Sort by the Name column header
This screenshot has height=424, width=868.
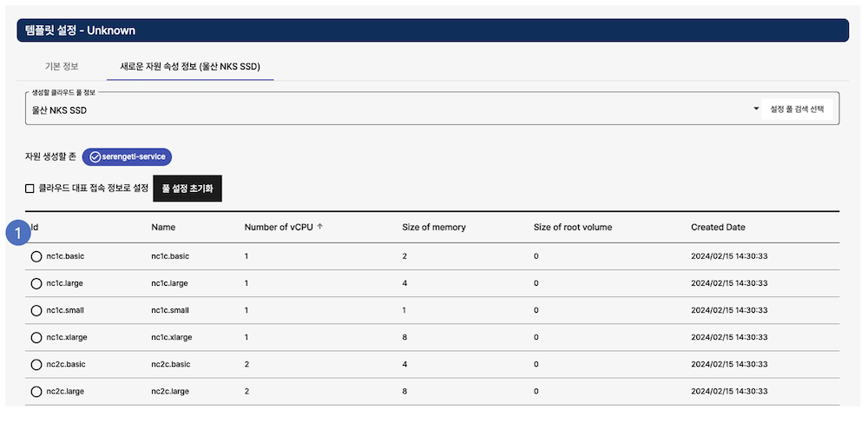pyautogui.click(x=163, y=228)
